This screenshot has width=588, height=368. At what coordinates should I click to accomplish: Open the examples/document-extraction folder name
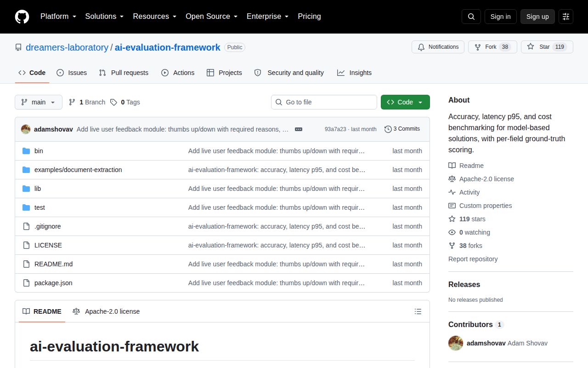click(78, 170)
